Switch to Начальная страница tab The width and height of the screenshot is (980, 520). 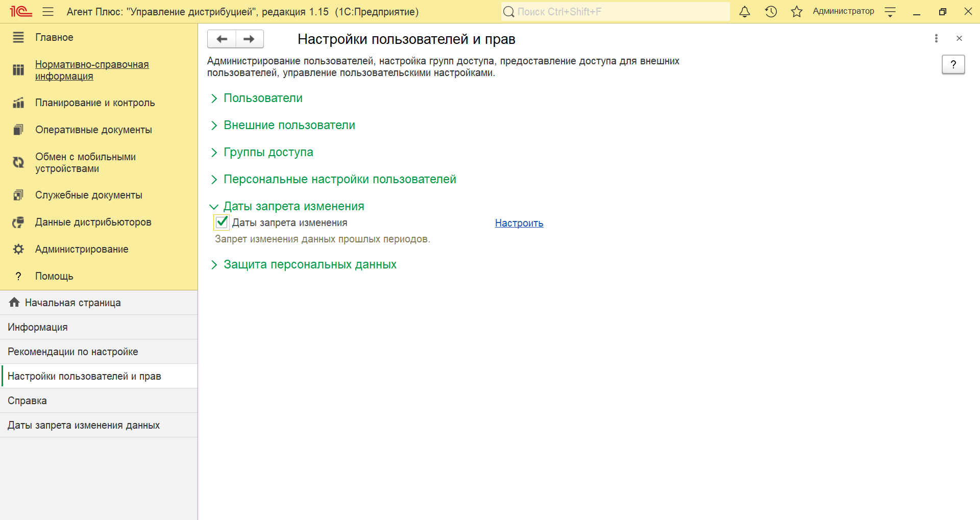(x=99, y=303)
